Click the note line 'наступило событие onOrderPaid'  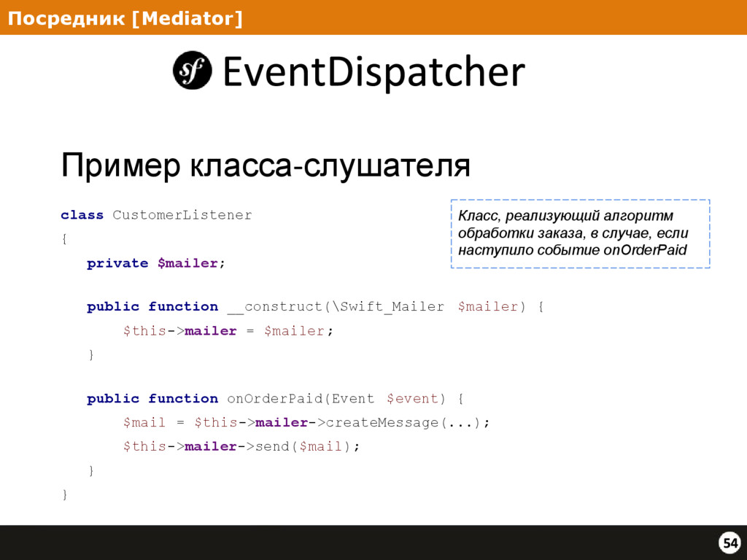tap(572, 250)
